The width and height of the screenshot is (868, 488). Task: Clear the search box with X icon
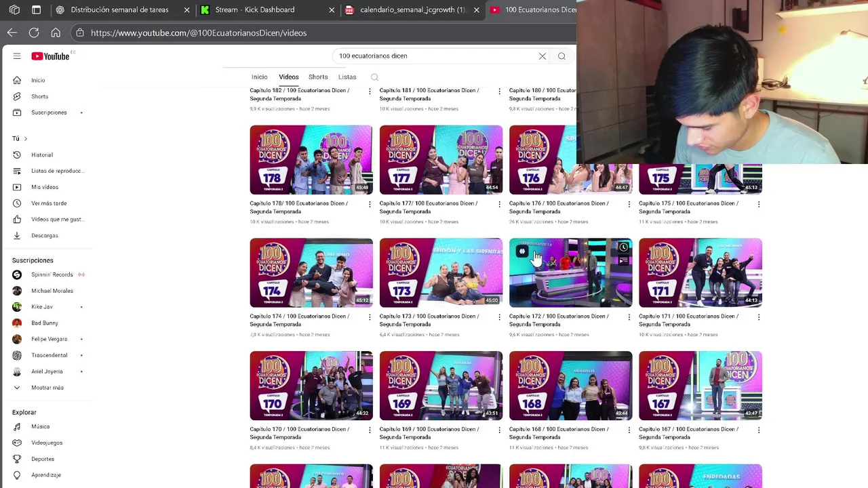[x=542, y=56]
